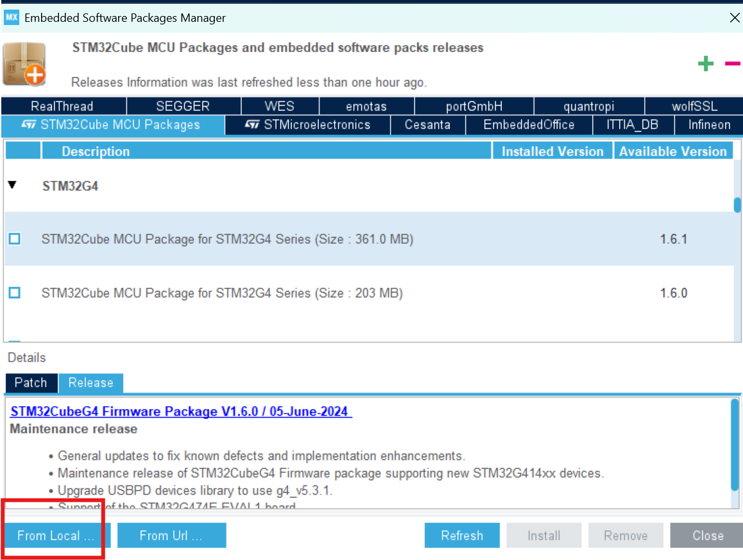Check the STM32G4 package version 1.6.0 checkbox
743x560 pixels.
point(15,293)
